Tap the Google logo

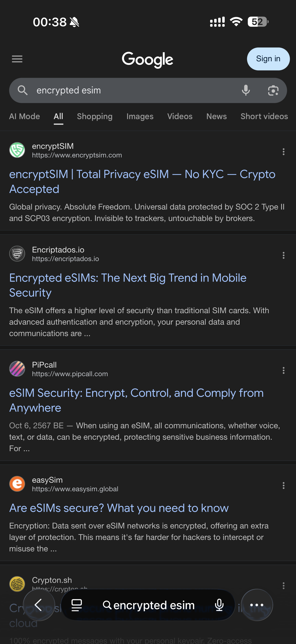click(148, 60)
